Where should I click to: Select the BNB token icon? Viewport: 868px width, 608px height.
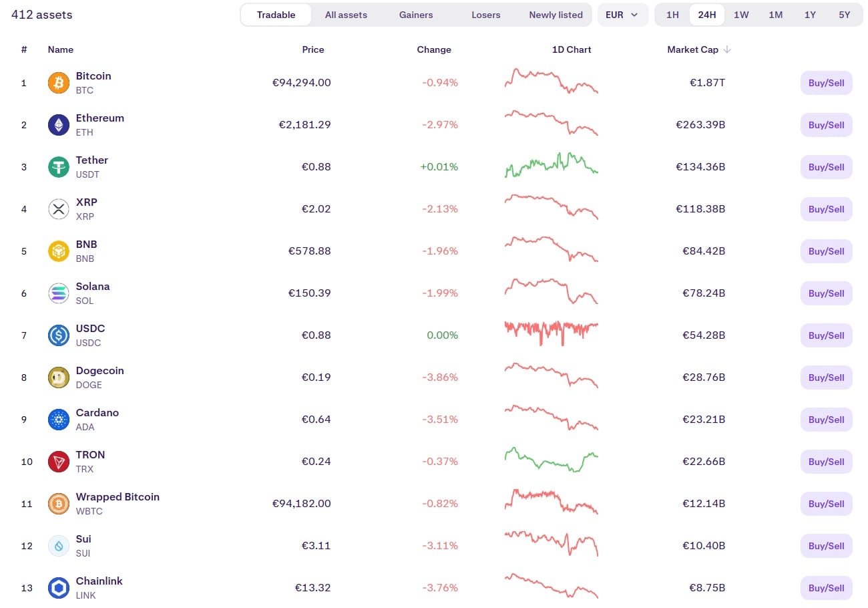click(58, 251)
